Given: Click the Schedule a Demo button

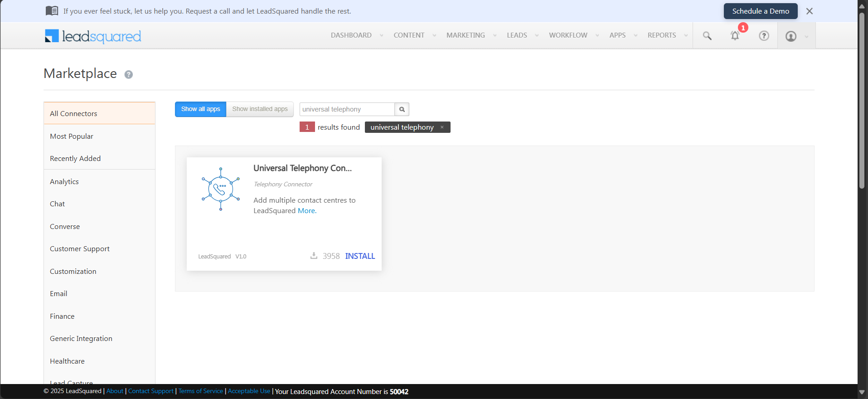Looking at the screenshot, I should tap(761, 11).
